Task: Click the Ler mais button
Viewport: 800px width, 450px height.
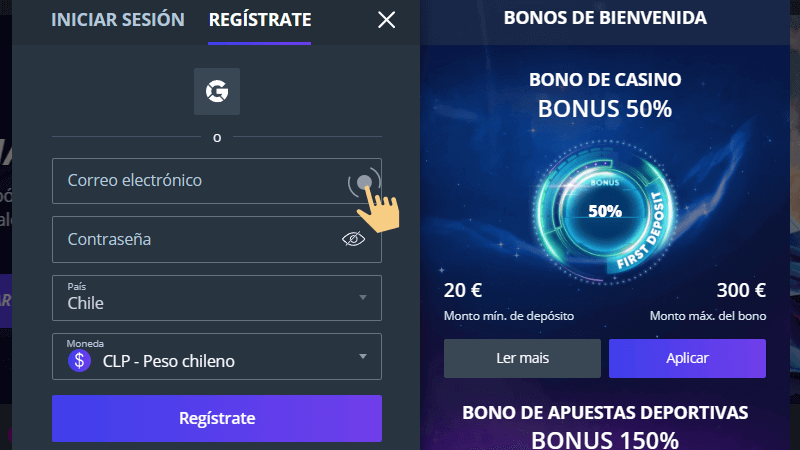Action: click(522, 358)
